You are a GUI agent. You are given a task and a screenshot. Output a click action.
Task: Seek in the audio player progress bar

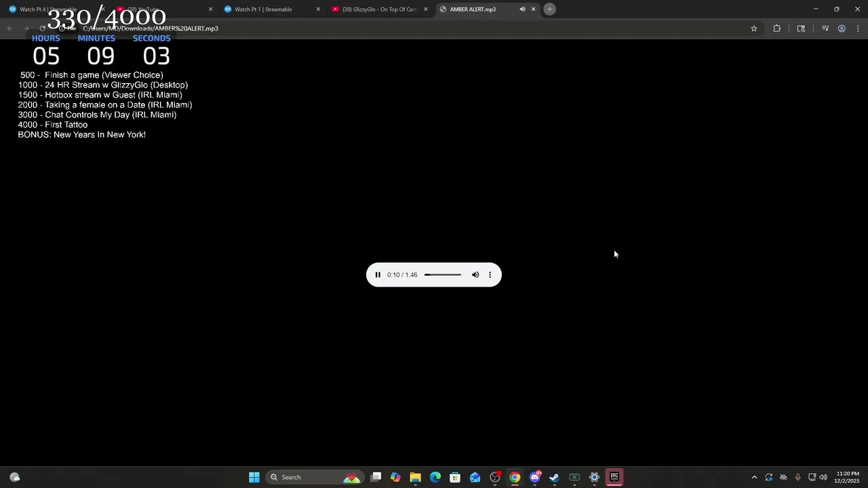coord(443,274)
